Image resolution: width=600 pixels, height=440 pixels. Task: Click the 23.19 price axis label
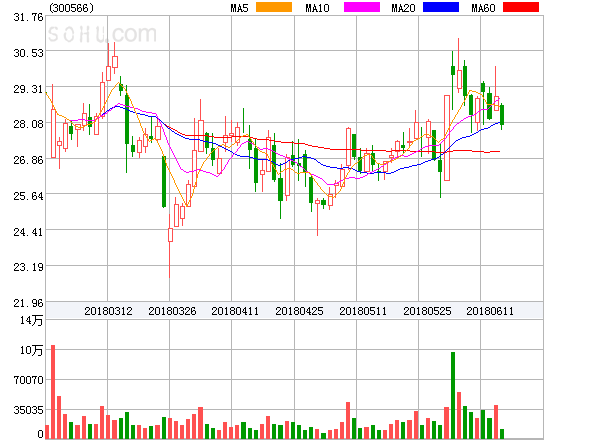[x=28, y=267]
